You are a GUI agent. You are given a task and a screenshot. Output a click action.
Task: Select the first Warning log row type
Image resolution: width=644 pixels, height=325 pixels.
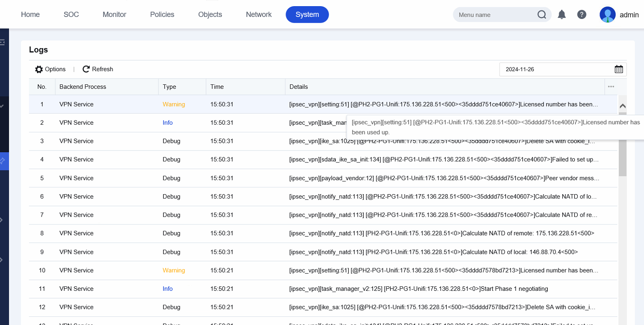(174, 104)
